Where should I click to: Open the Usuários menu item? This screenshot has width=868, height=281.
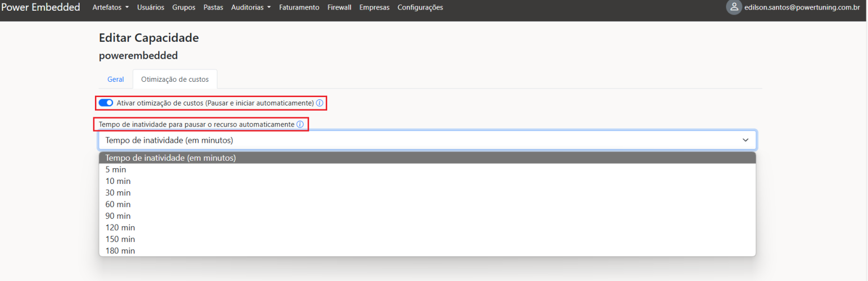(151, 7)
